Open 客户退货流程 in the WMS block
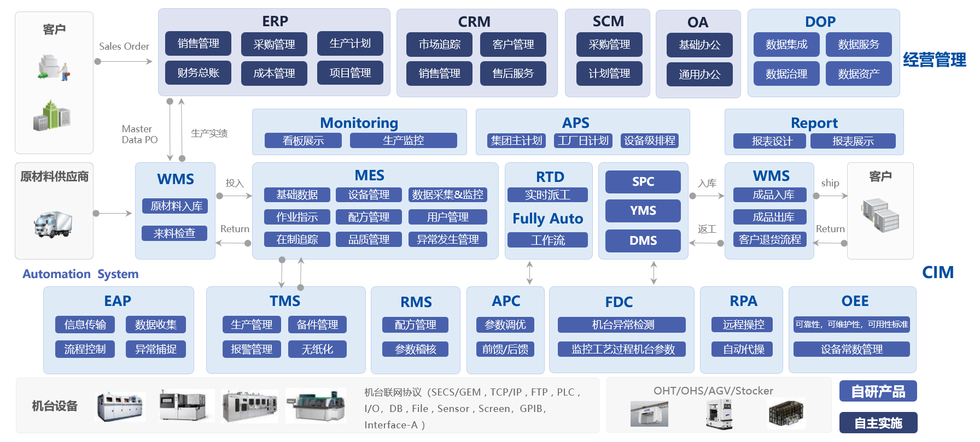 (x=769, y=239)
